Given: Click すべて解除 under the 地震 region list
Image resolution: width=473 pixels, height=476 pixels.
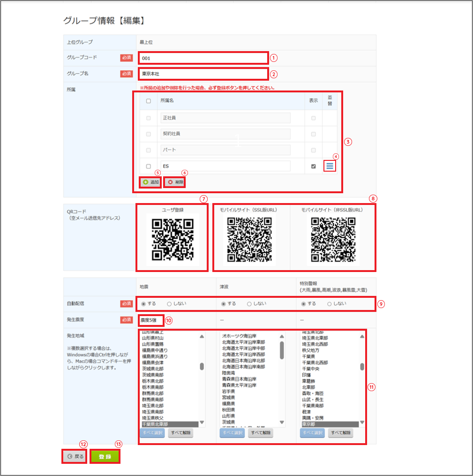Looking at the screenshot, I should (x=180, y=433).
